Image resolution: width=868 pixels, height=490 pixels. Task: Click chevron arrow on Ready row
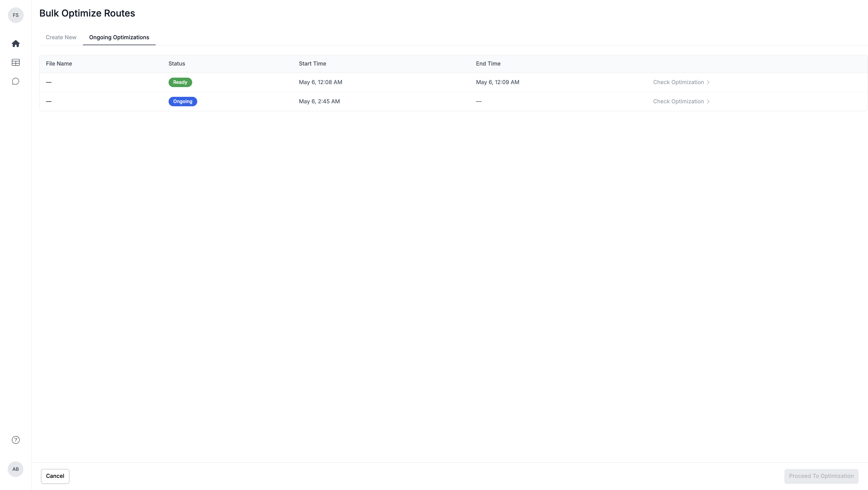(708, 82)
